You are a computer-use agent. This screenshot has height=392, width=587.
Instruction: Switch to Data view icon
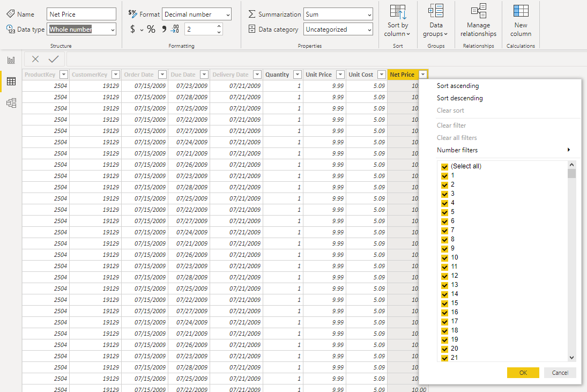[11, 82]
